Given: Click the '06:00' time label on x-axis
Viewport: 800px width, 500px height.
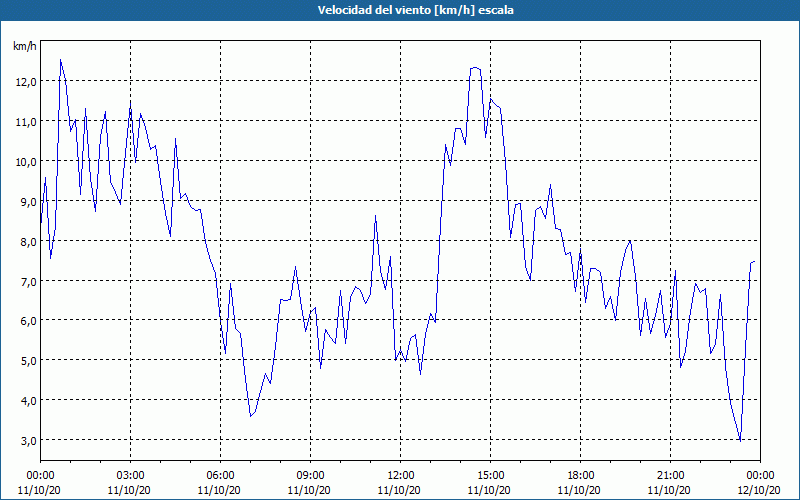Looking at the screenshot, I should coord(220,476).
